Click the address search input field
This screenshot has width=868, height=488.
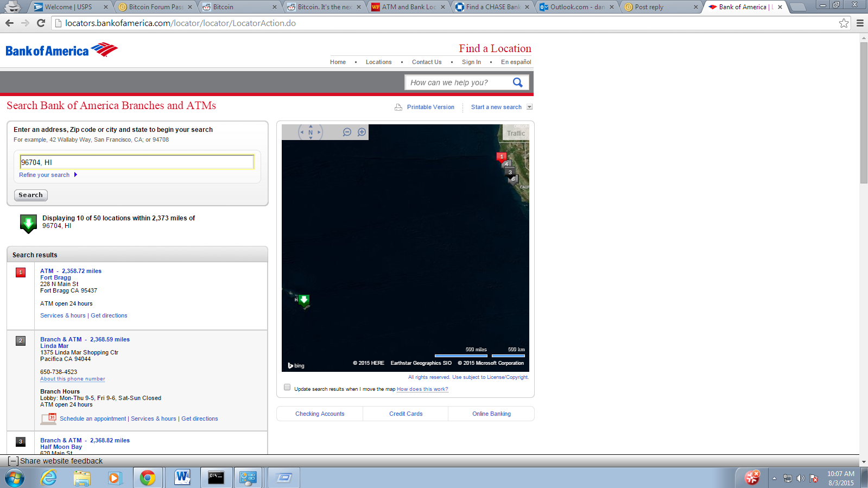137,162
